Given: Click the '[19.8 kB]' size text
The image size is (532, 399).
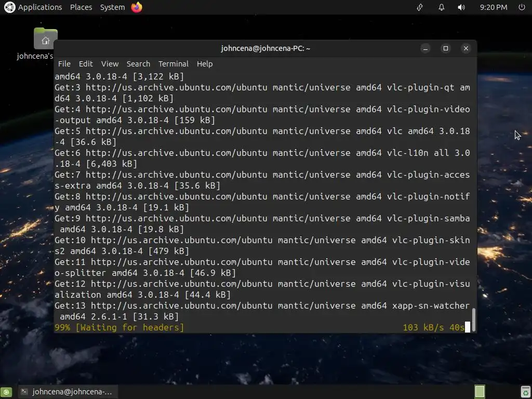Looking at the screenshot, I should 161,229.
